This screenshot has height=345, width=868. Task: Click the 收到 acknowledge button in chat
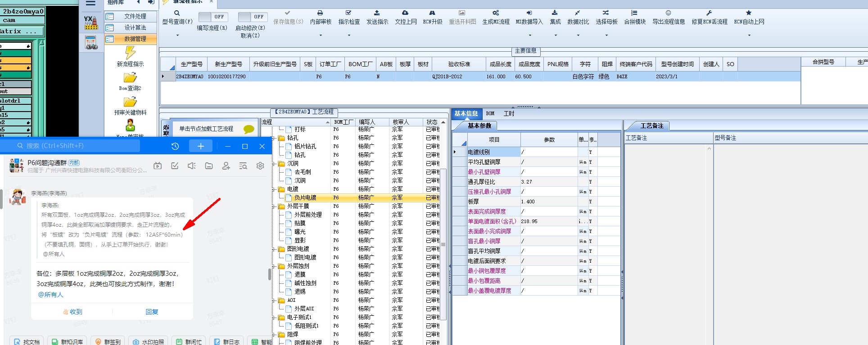(72, 312)
